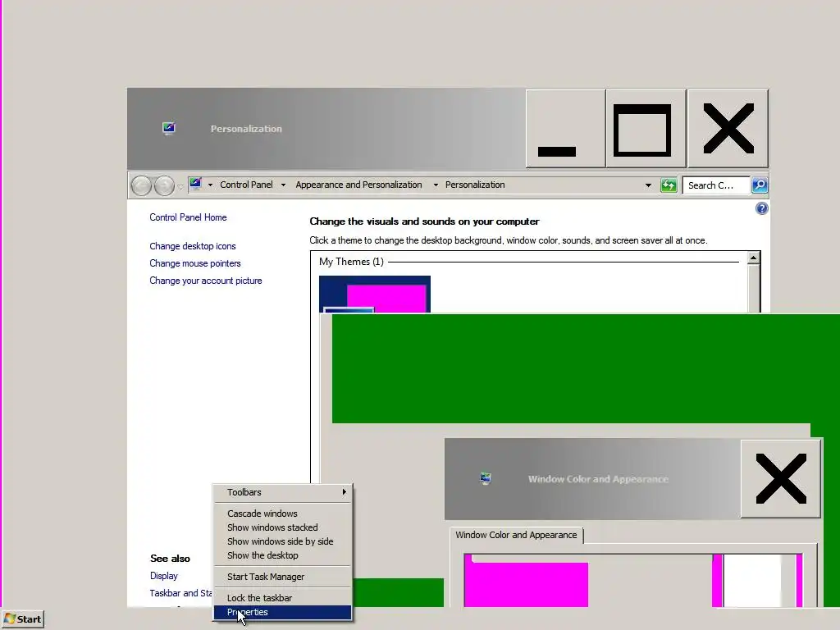Screen dimensions: 840x630
Task: Select Start Task Manager
Action: click(x=283, y=577)
